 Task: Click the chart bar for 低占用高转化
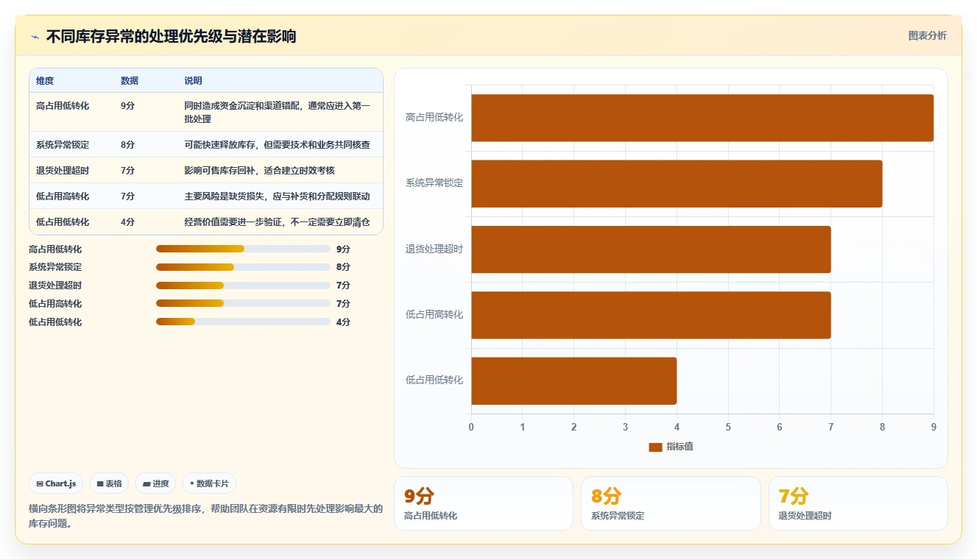(651, 315)
